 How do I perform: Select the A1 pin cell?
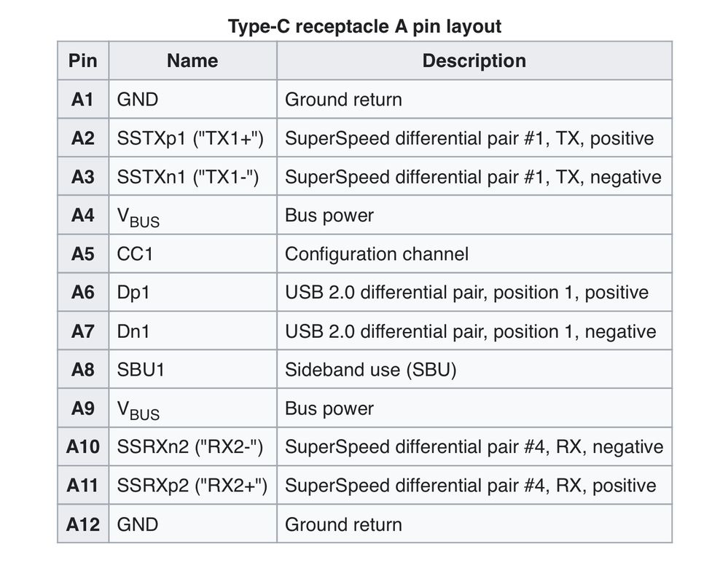[x=83, y=99]
